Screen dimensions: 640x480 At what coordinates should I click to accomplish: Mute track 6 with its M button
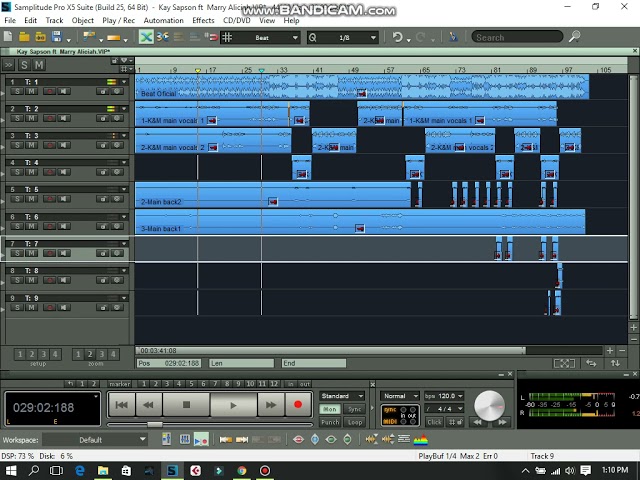tap(31, 226)
